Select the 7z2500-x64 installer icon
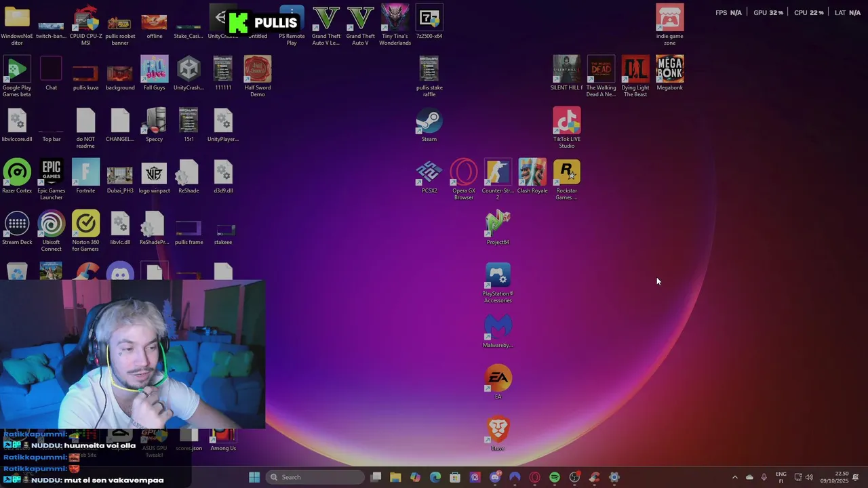Image resolution: width=868 pixels, height=488 pixels. click(429, 22)
